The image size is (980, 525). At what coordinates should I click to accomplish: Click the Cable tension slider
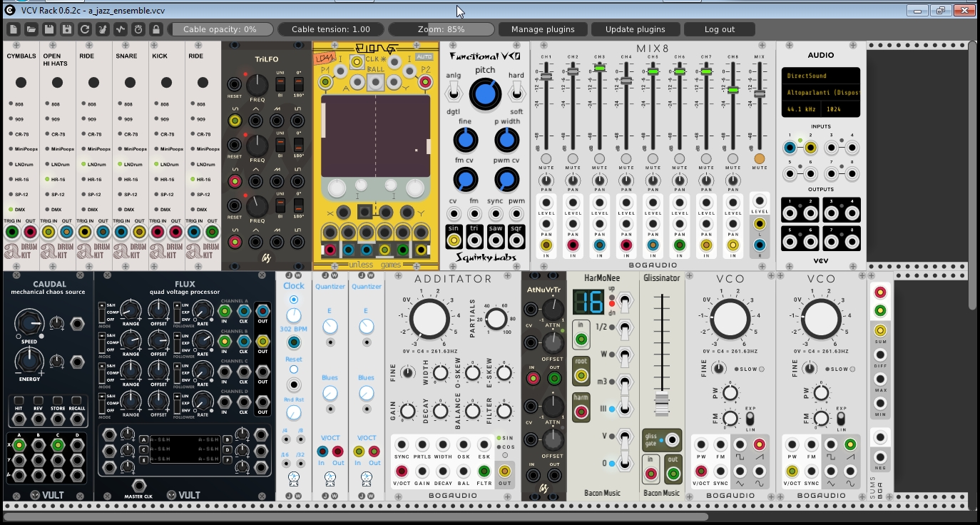pos(331,29)
